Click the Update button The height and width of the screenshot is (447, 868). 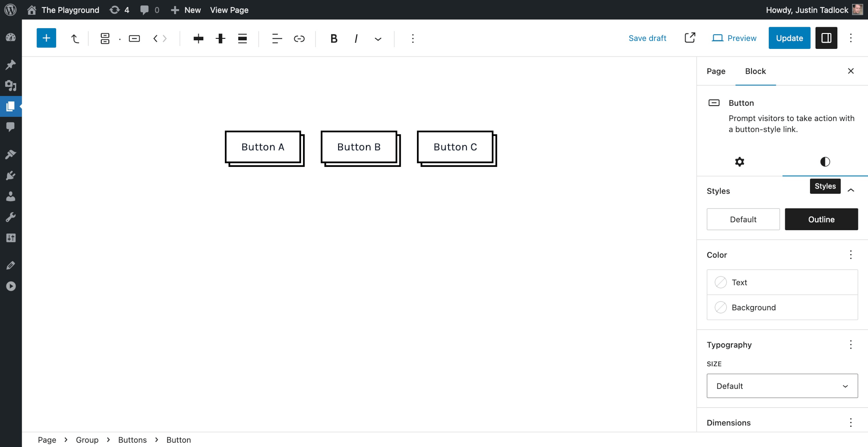pos(789,38)
